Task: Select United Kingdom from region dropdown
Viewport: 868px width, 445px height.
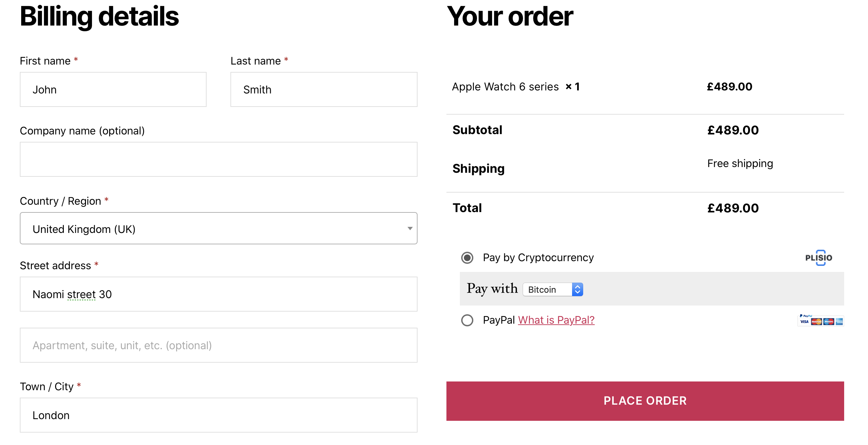Action: tap(219, 229)
